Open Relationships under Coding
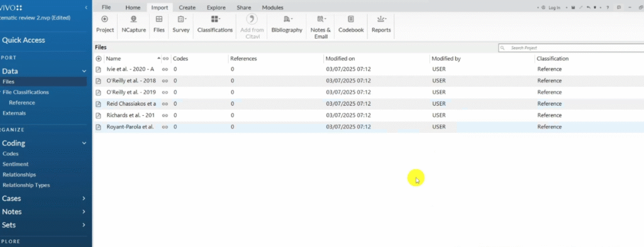This screenshot has width=644, height=247. 19,175
